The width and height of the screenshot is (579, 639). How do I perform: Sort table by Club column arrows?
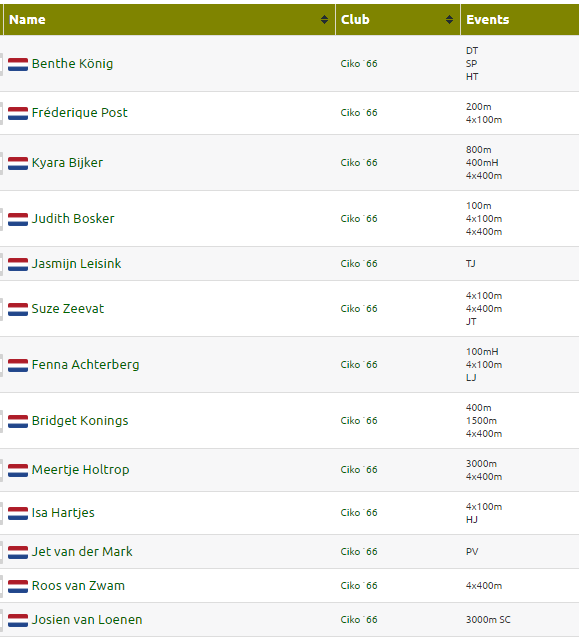click(449, 20)
